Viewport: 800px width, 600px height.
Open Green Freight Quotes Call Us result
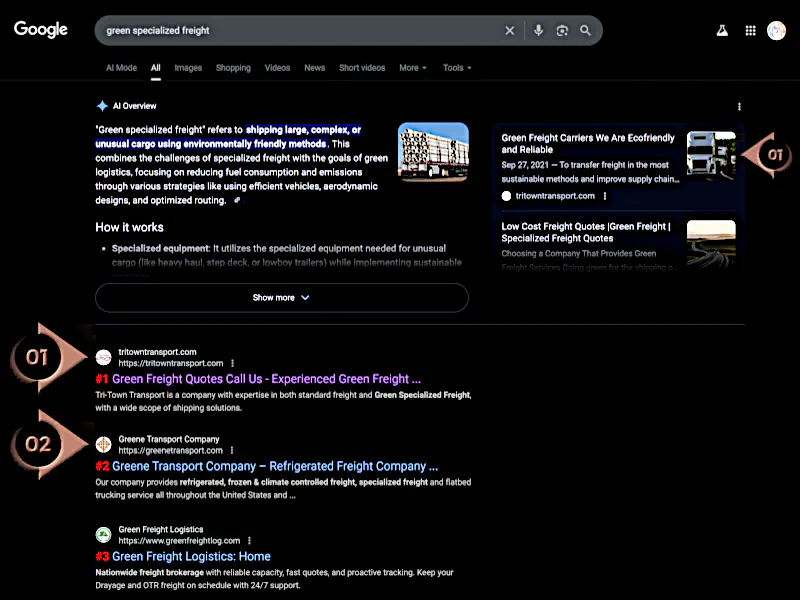tap(266, 379)
